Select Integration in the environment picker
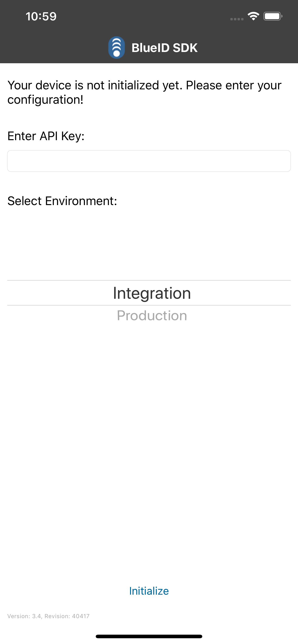This screenshot has height=644, width=298. 152,293
